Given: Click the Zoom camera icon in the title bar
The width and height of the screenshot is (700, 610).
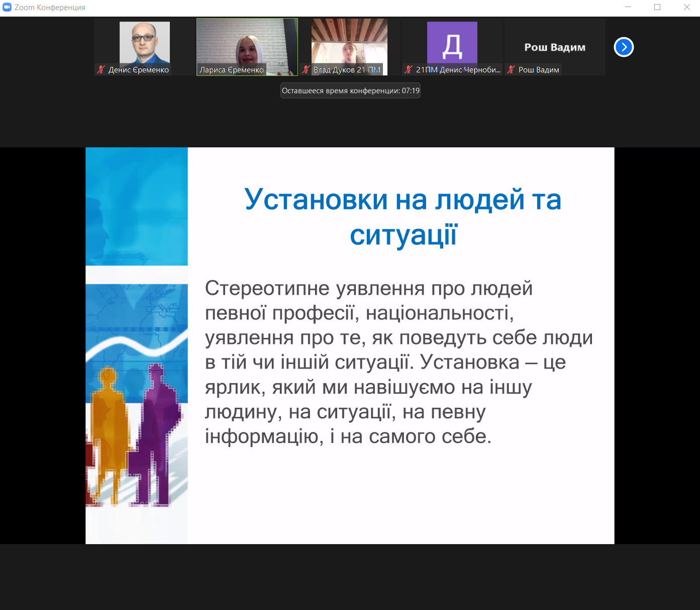Looking at the screenshot, I should 7,7.
